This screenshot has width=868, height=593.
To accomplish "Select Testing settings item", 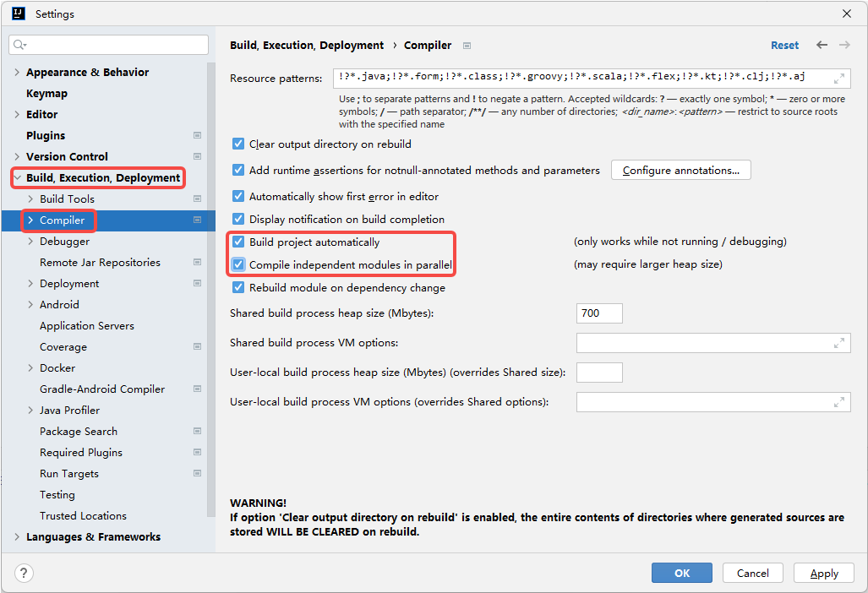I will (x=57, y=494).
